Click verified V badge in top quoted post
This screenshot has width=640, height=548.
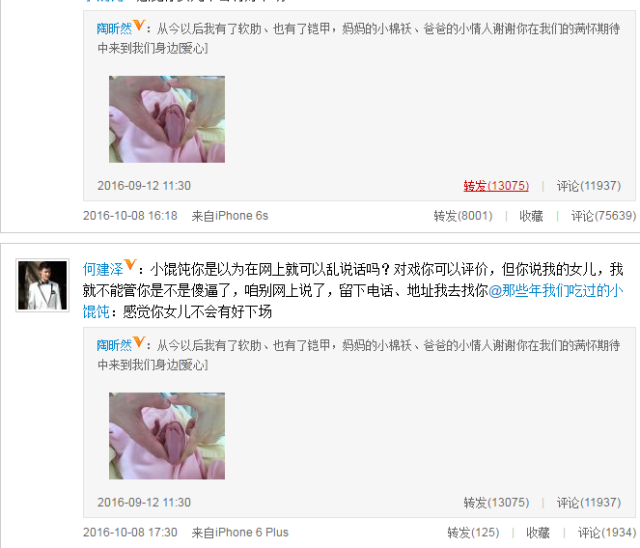pyautogui.click(x=139, y=25)
